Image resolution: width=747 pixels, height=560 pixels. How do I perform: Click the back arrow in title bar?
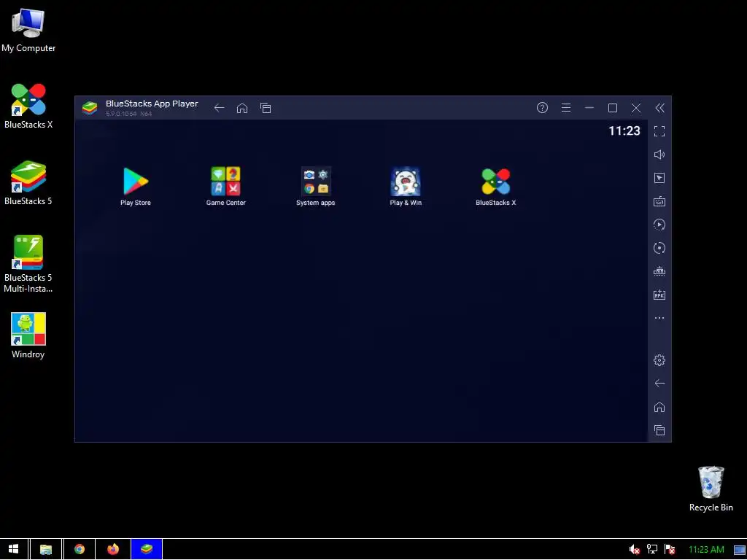click(219, 108)
